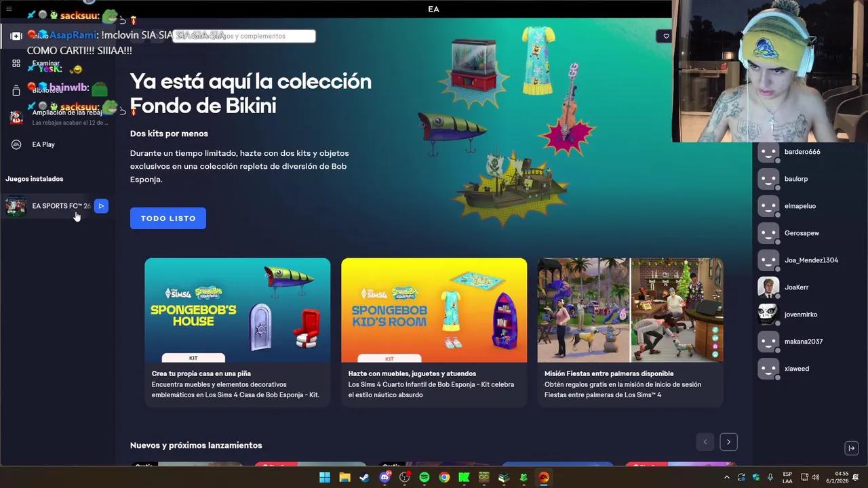This screenshot has width=868, height=488.
Task: Open the hamburger menu in the EA app
Action: (x=9, y=9)
